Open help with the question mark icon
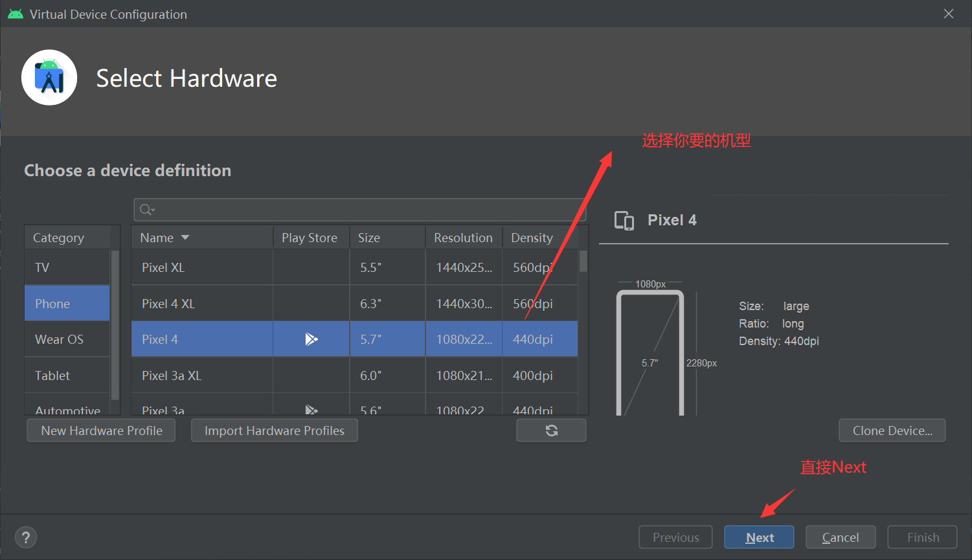 coord(26,537)
